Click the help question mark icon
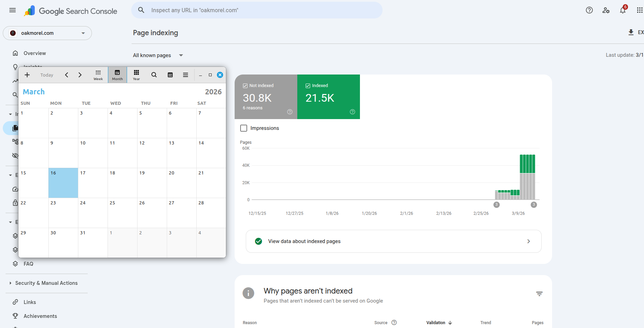Image resolution: width=644 pixels, height=328 pixels. click(x=589, y=10)
